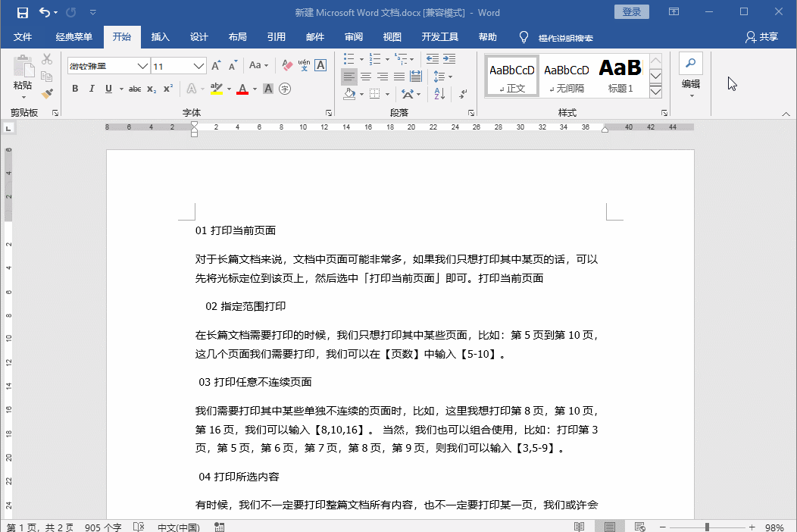The width and height of the screenshot is (797, 532).
Task: Apply superscript formatting
Action: pos(167,89)
